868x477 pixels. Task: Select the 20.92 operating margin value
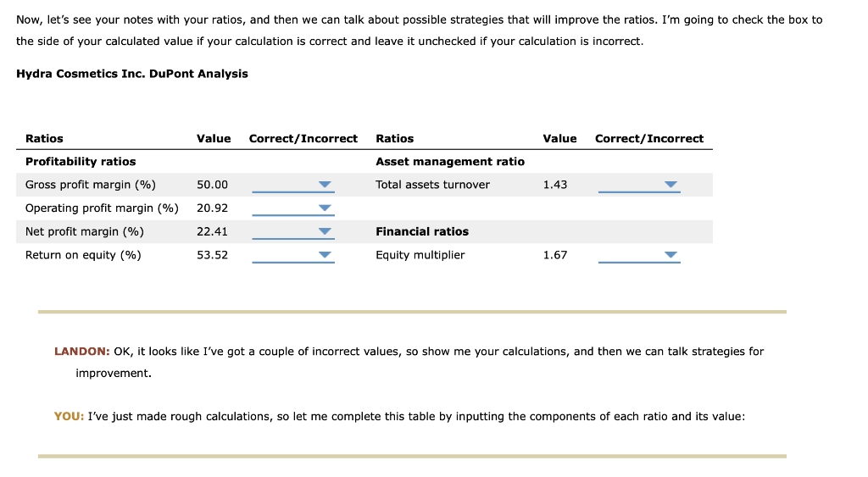213,208
